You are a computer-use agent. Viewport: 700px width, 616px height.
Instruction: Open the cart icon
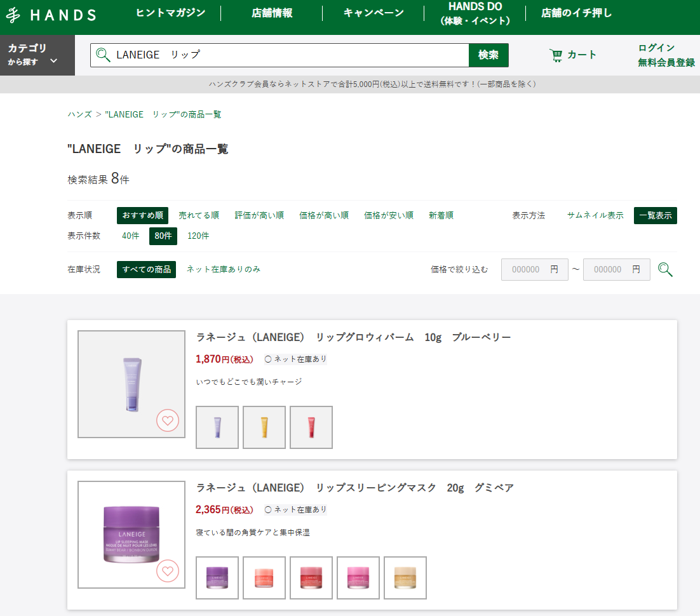pyautogui.click(x=556, y=55)
